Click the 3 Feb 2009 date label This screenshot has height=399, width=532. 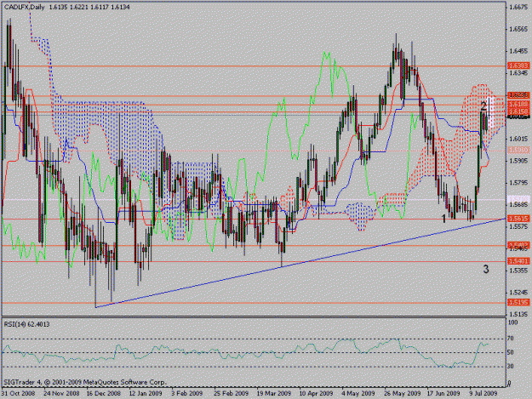187,393
